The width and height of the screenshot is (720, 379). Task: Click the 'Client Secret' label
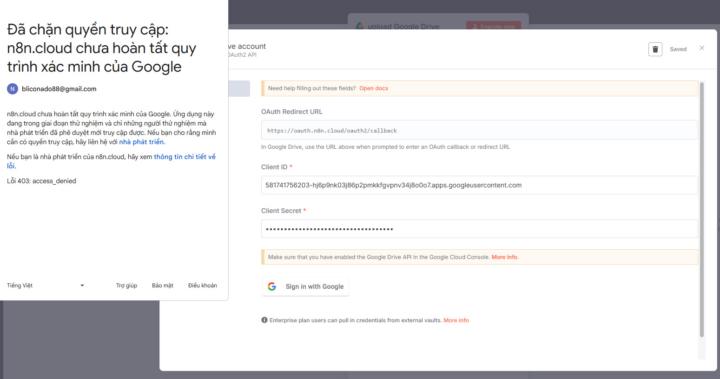tap(281, 210)
